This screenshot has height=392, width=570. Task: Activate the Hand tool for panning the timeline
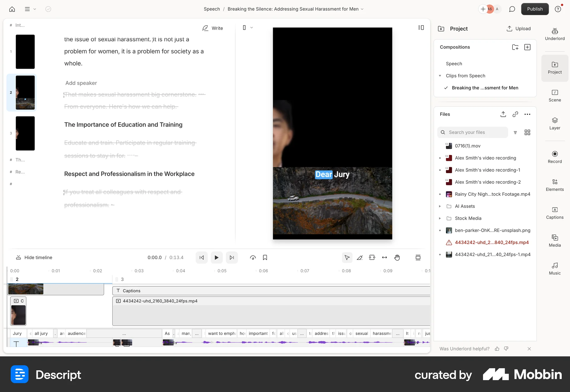tap(397, 257)
